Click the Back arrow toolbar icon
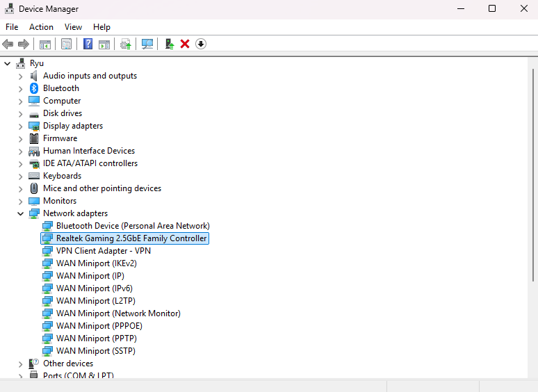538x392 pixels. tap(8, 44)
